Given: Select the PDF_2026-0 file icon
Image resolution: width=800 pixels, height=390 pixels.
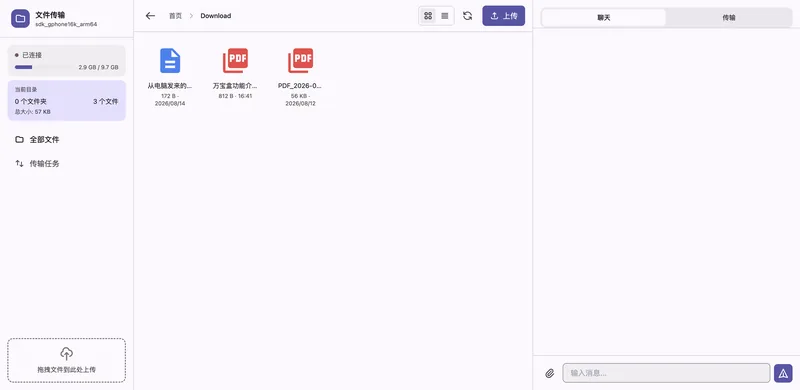Looking at the screenshot, I should (x=301, y=61).
